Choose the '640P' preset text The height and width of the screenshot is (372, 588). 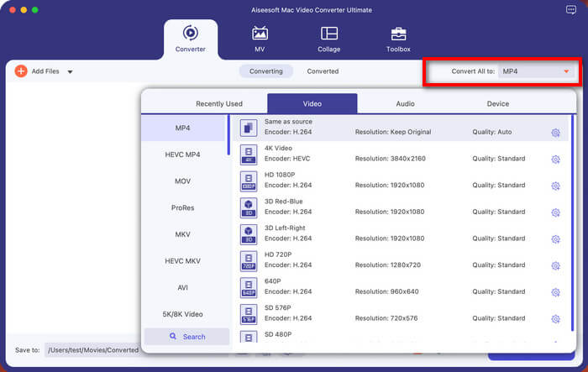point(272,281)
